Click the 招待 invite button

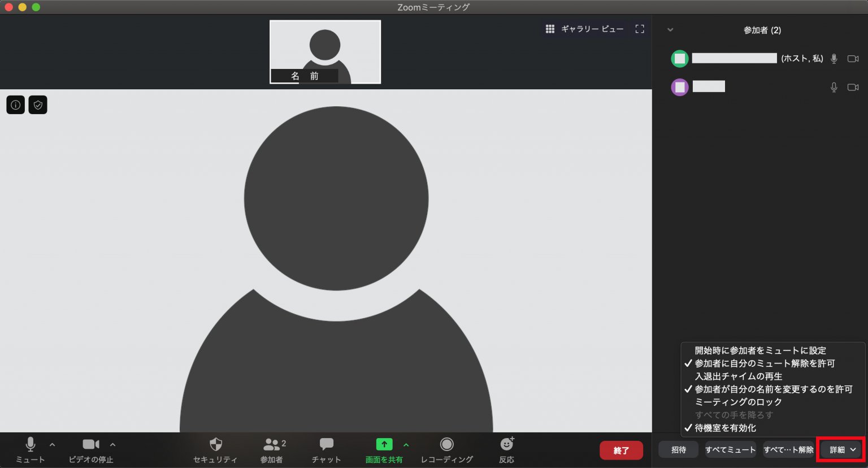[679, 450]
